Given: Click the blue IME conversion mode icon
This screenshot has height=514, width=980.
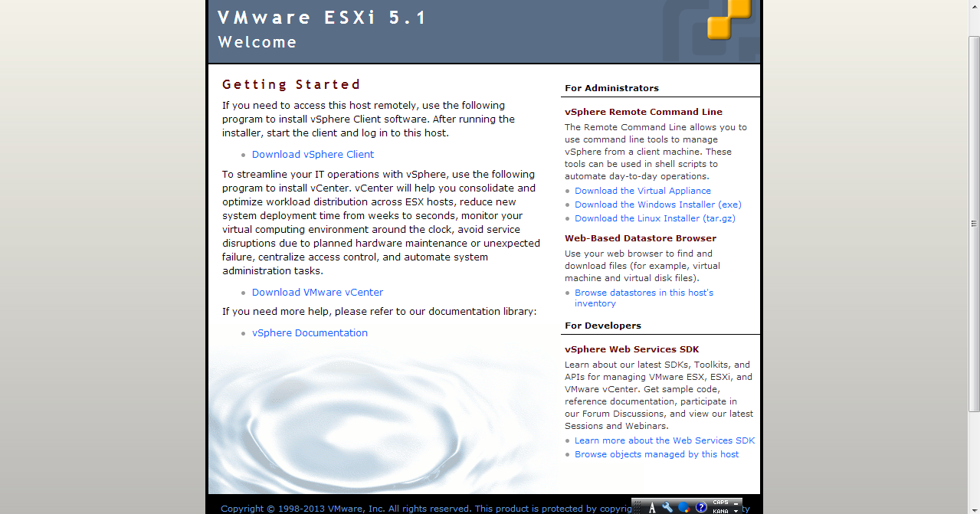Looking at the screenshot, I should point(684,507).
